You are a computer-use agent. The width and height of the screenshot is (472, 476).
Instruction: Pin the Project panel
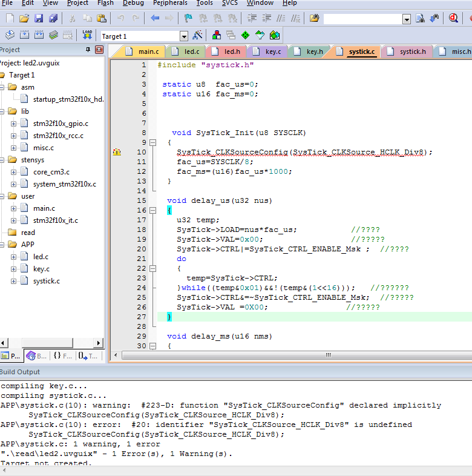[88, 50]
